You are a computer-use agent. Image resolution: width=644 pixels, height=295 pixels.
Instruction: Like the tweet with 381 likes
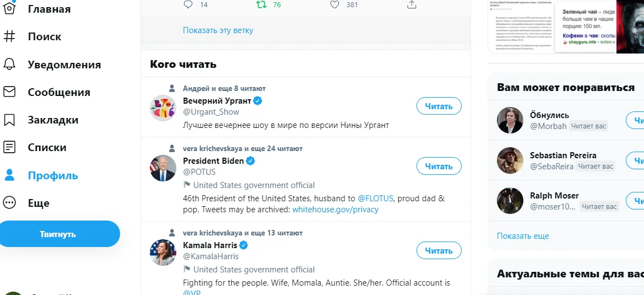tap(334, 4)
